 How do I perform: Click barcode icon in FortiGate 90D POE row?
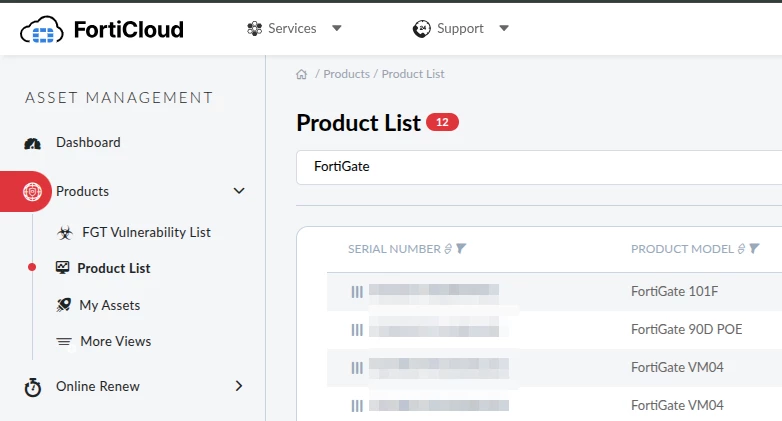pos(357,330)
